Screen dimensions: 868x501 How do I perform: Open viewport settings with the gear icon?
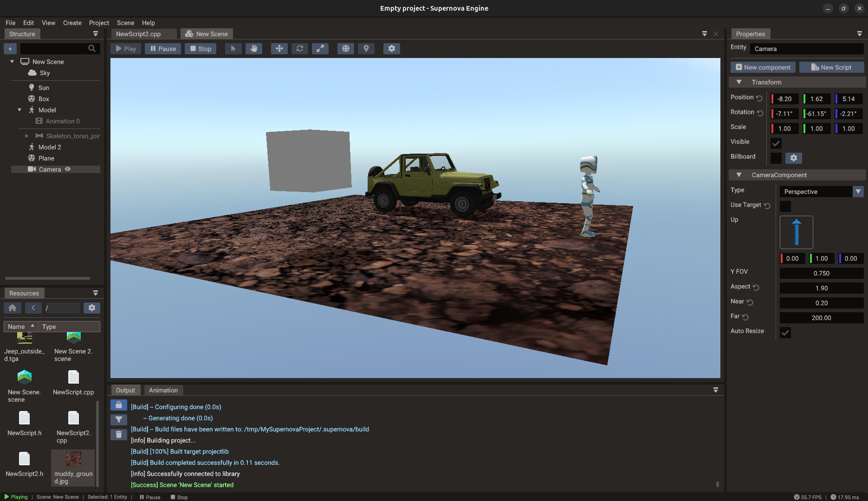click(x=391, y=48)
